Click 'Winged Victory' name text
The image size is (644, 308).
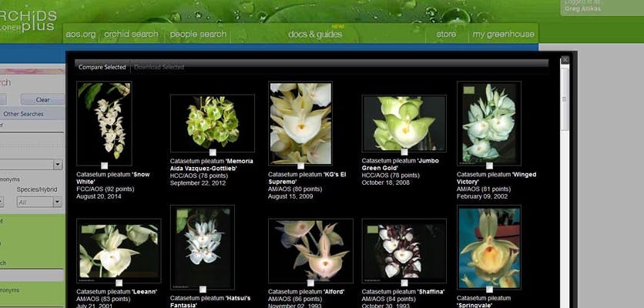pyautogui.click(x=497, y=178)
